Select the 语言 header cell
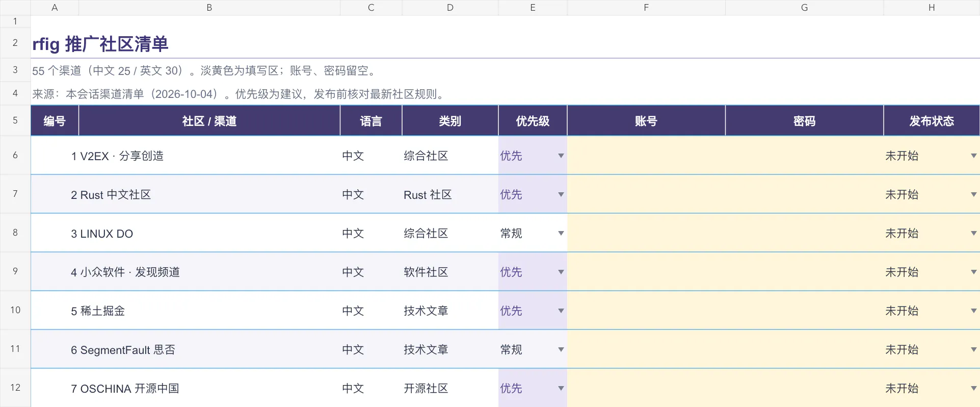 tap(371, 121)
